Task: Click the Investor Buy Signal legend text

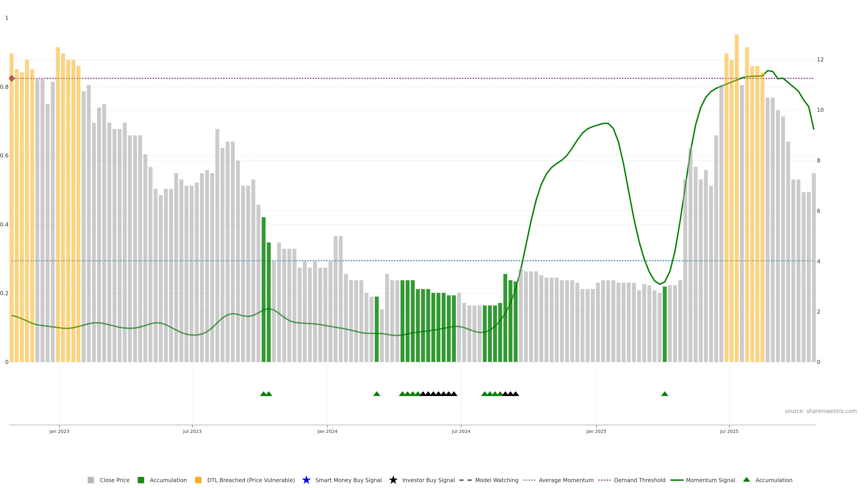Action: [x=428, y=480]
